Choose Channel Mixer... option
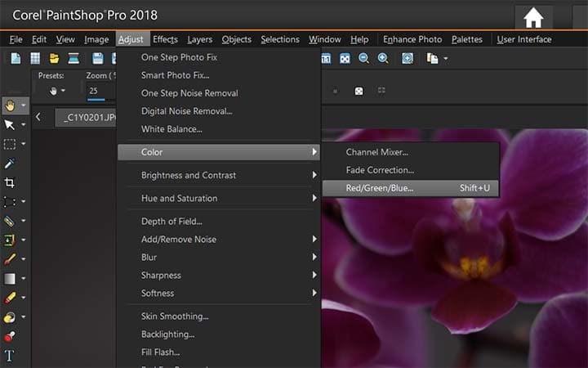Screen dimensions: 588x368 (x=411, y=152)
